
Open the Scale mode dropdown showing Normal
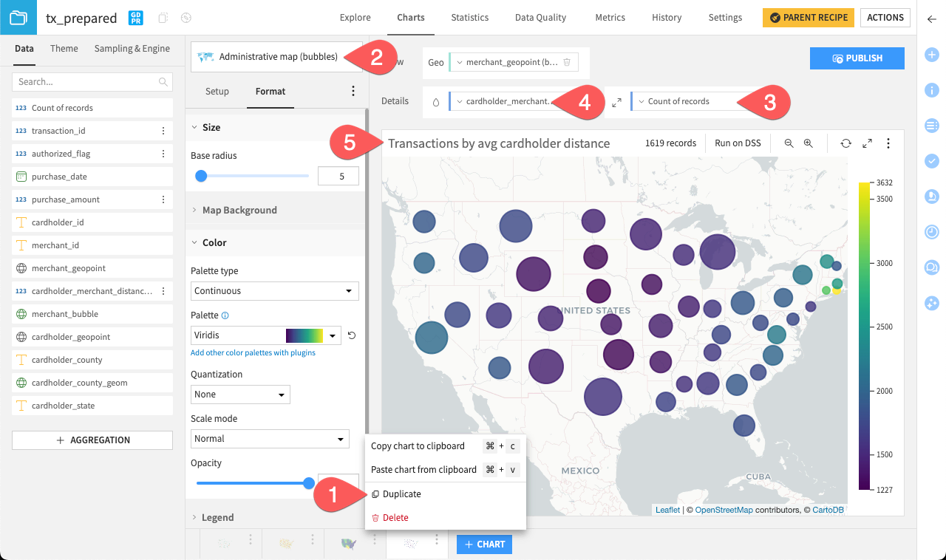click(270, 439)
